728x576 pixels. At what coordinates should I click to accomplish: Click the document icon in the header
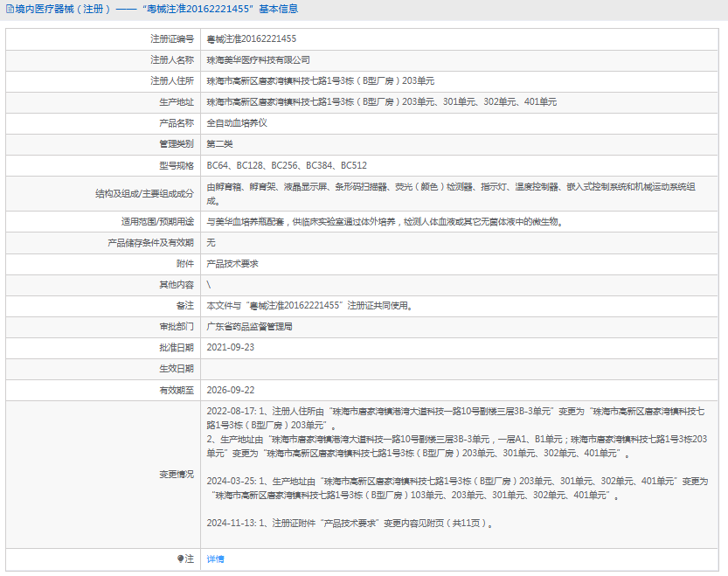[x=10, y=9]
